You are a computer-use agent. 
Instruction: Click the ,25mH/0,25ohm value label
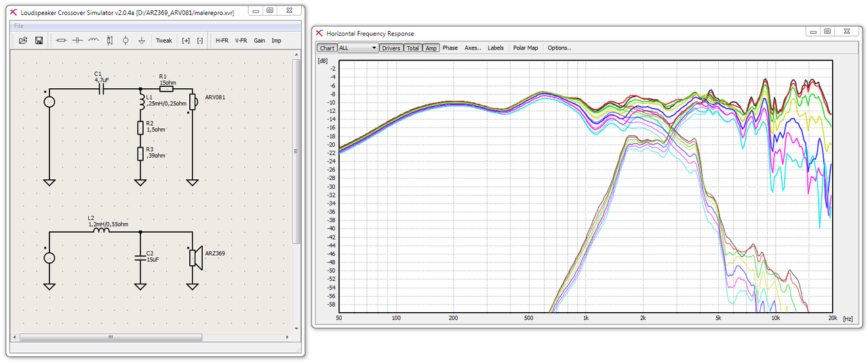[167, 104]
